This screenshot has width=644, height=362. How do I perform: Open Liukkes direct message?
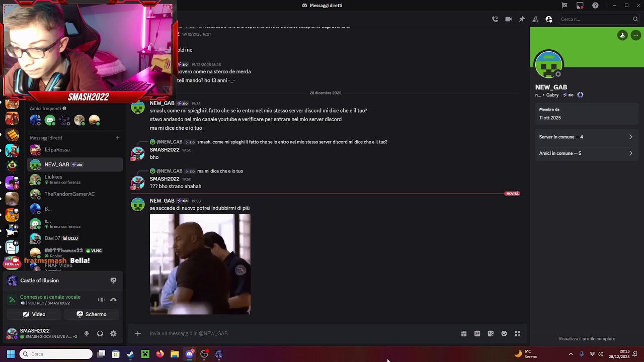[x=75, y=179]
